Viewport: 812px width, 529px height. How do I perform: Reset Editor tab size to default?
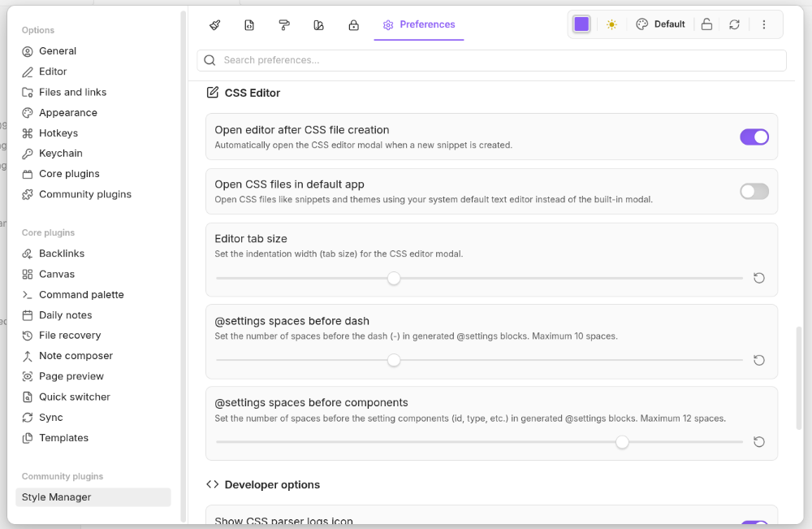tap(759, 278)
